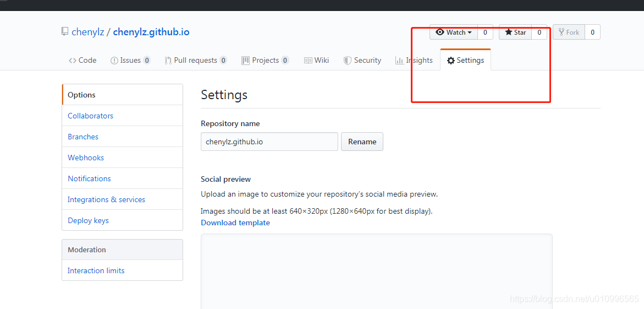The height and width of the screenshot is (309, 644).
Task: Open Collaborators in the sidebar
Action: click(123, 116)
